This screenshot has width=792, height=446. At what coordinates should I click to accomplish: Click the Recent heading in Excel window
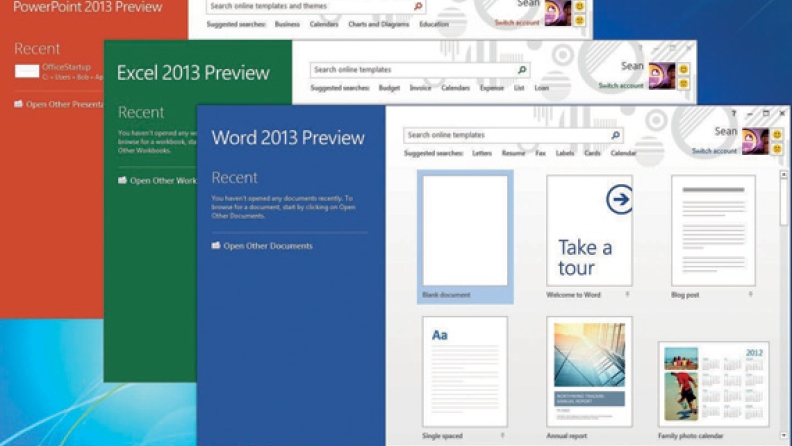(x=141, y=112)
